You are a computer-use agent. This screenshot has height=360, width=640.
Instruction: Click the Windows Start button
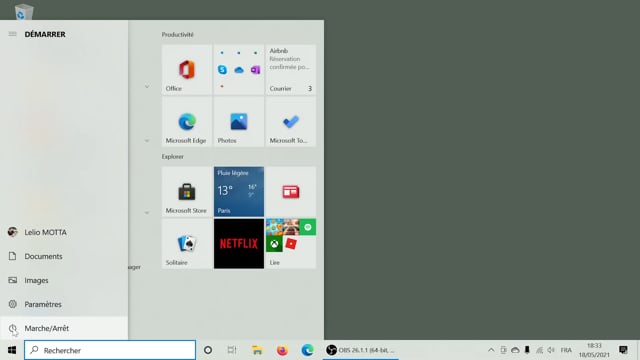(x=12, y=350)
